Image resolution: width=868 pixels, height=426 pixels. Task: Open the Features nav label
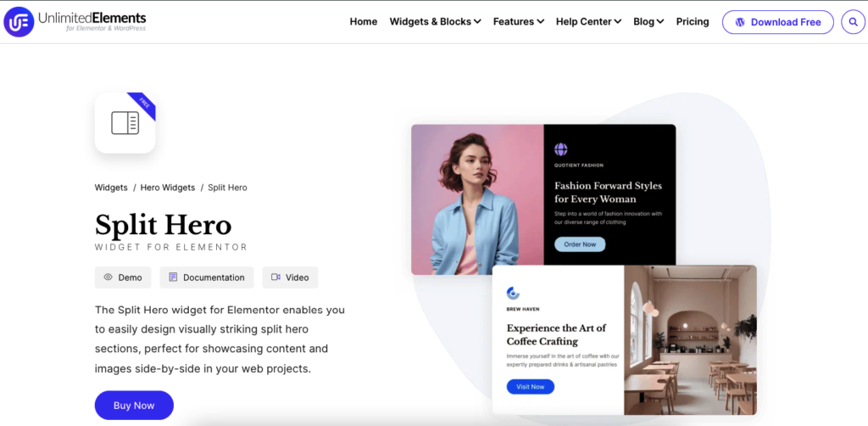[x=514, y=21]
